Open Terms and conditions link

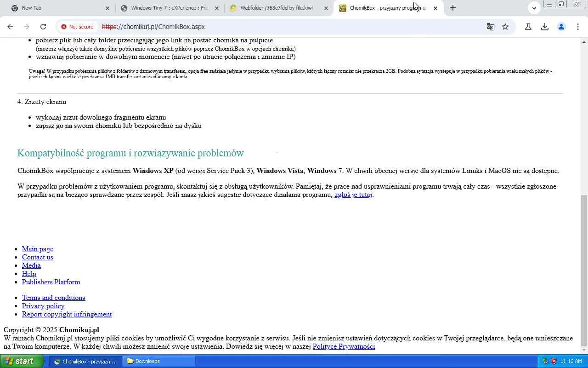tap(53, 298)
